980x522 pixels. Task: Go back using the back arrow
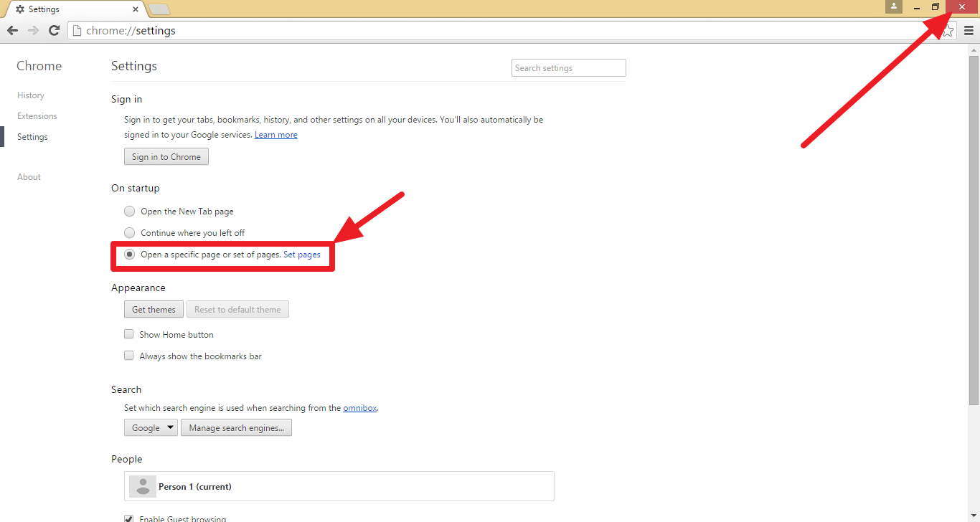(x=12, y=30)
